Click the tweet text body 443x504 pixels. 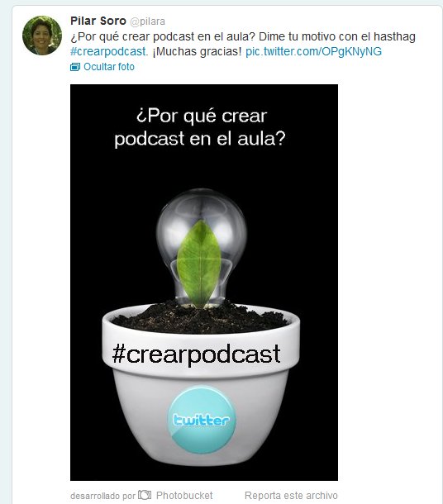[x=243, y=44]
